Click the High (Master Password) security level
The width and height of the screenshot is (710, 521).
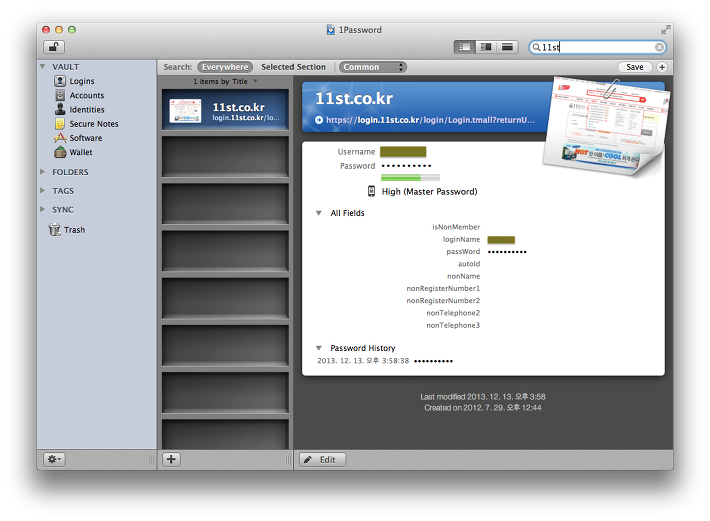pyautogui.click(x=429, y=191)
